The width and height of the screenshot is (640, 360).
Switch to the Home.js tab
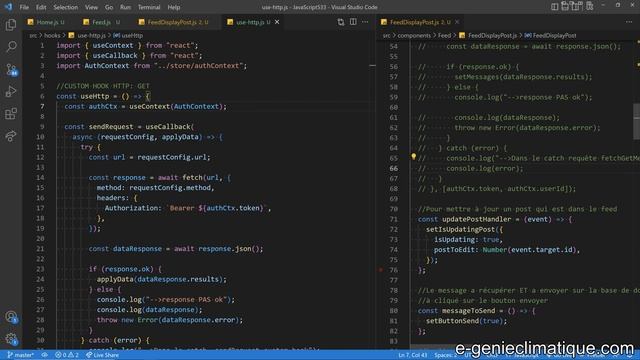click(46, 22)
